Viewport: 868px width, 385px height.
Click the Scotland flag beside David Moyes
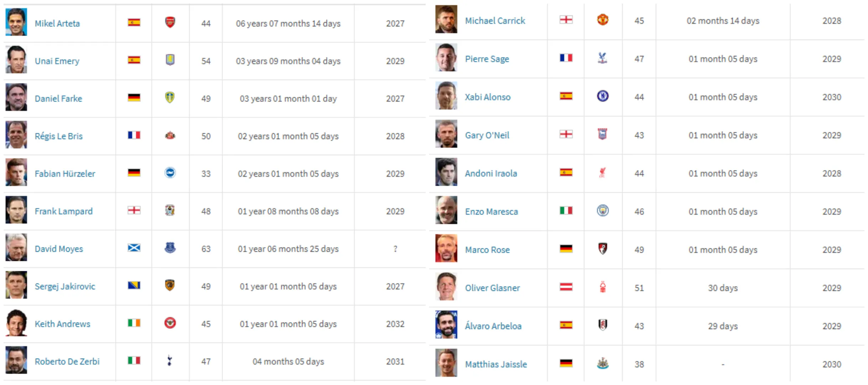tap(134, 247)
